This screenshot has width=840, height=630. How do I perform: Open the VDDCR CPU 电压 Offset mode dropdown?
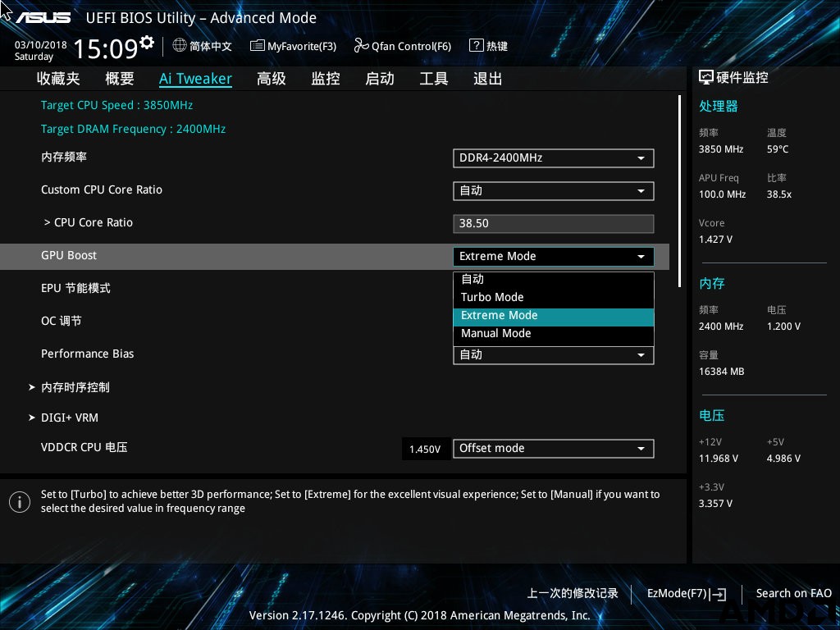click(554, 449)
